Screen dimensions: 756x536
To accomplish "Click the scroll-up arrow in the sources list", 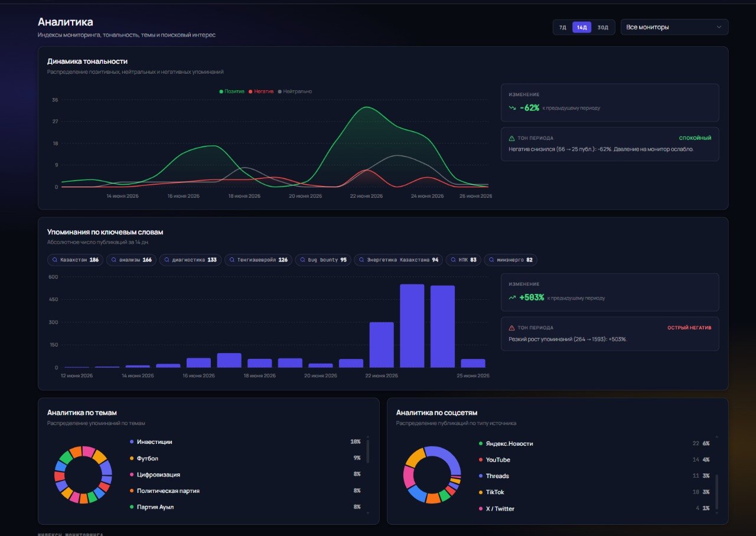I will [x=717, y=436].
